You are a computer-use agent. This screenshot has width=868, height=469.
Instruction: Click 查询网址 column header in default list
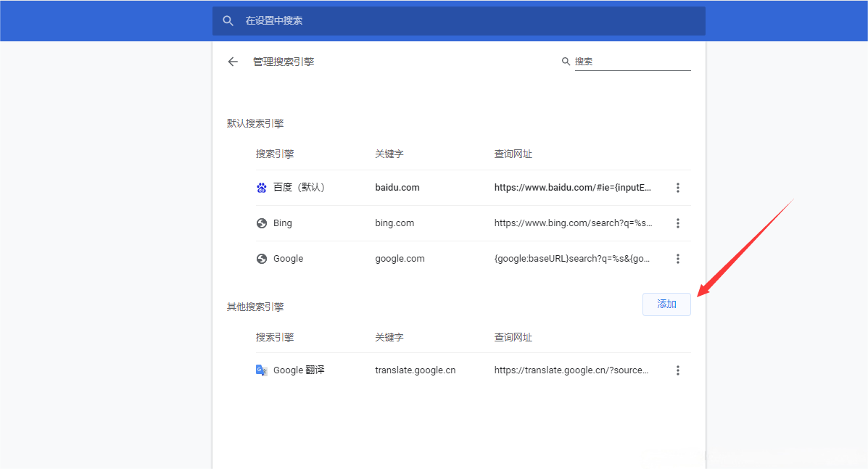coord(513,154)
